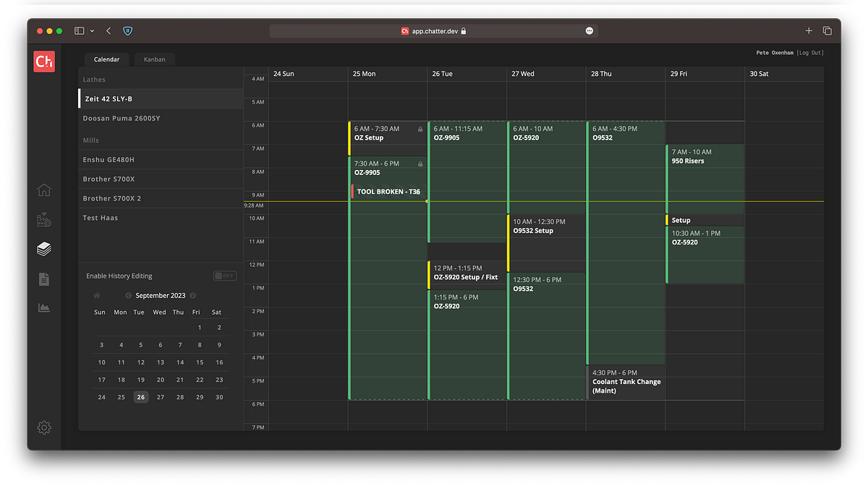Switch to the Kanban tab

pos(154,59)
